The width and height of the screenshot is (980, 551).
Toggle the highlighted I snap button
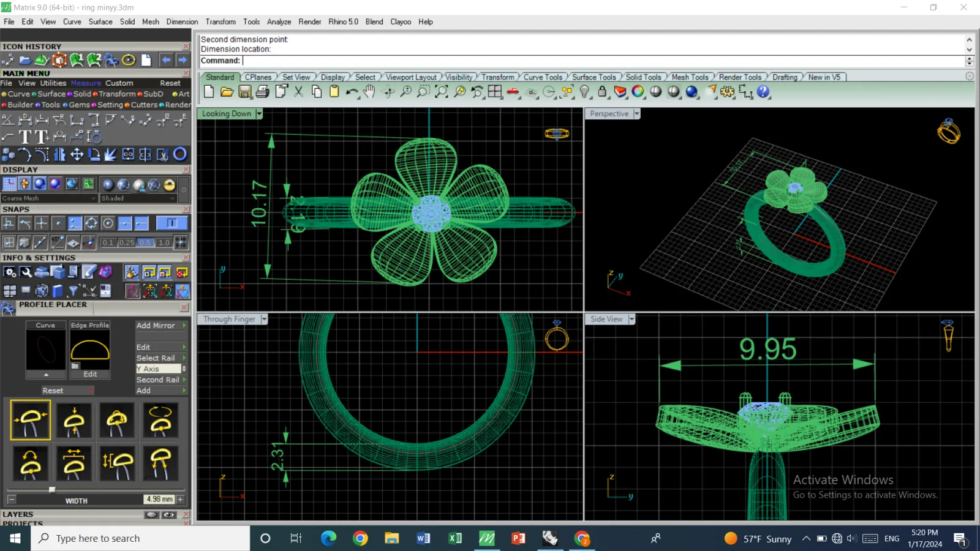171,223
